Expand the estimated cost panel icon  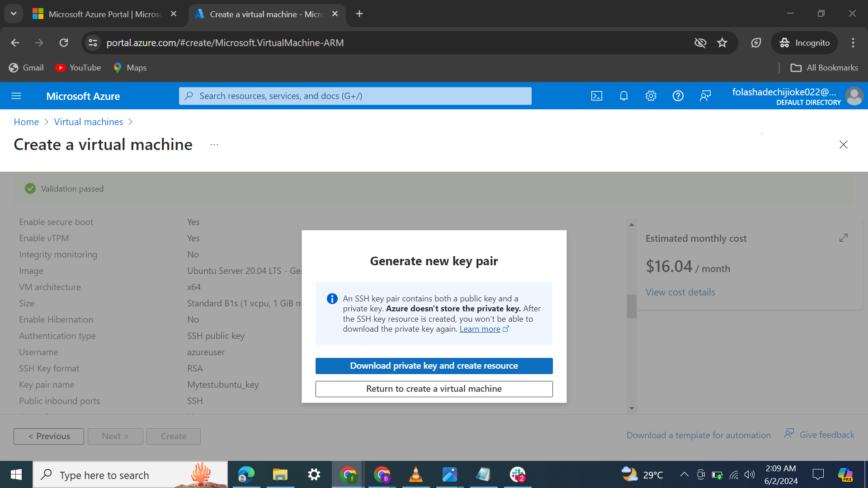tap(843, 238)
